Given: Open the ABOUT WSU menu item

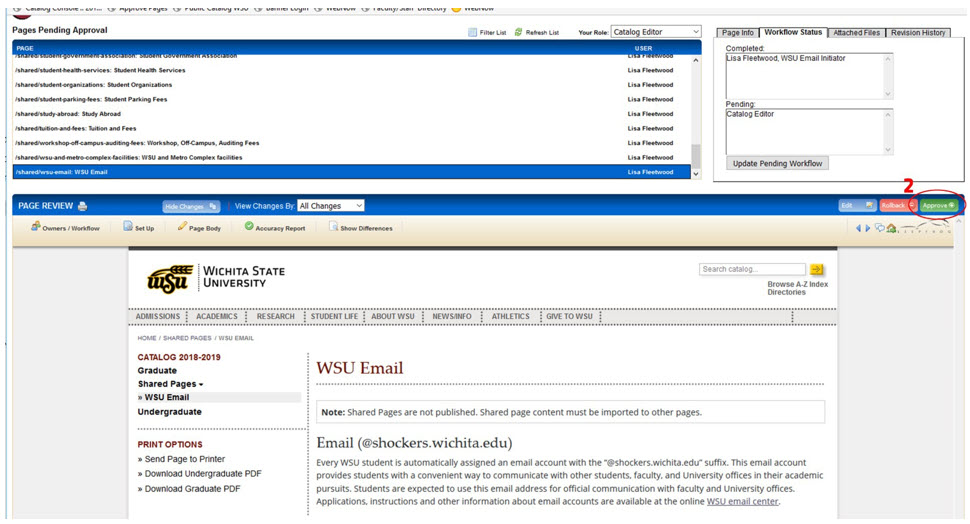Looking at the screenshot, I should click(393, 316).
